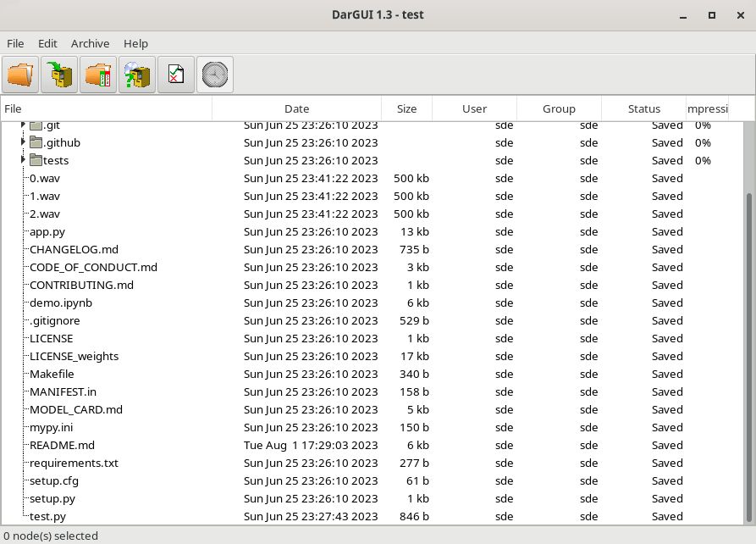Select the create new archive toolbar icon
This screenshot has height=544, width=756.
coord(58,75)
